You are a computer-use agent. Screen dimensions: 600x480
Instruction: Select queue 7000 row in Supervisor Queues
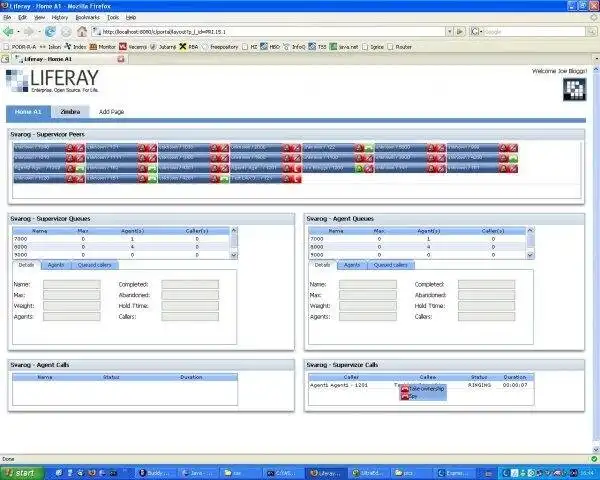click(x=121, y=239)
